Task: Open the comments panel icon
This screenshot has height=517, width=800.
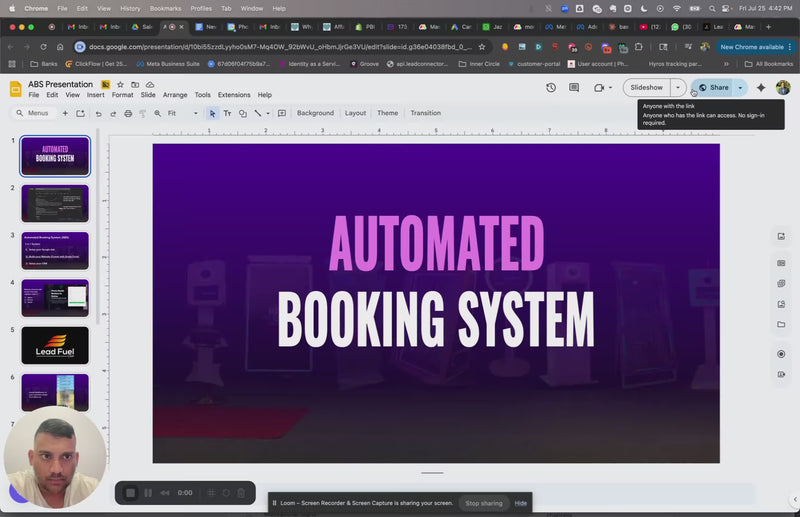Action: pyautogui.click(x=574, y=88)
